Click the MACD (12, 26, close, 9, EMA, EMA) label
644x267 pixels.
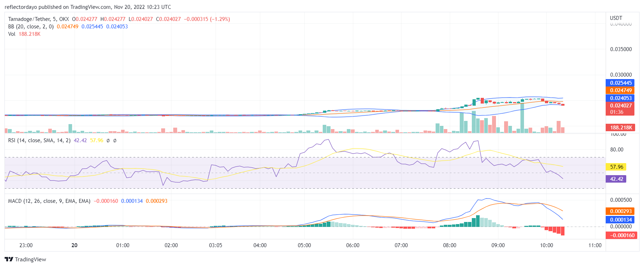pos(49,201)
